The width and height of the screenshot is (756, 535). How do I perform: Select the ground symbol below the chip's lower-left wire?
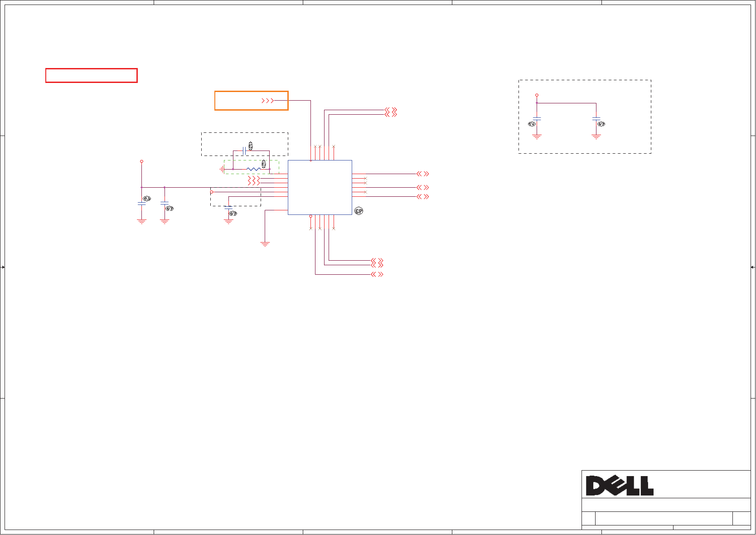[x=265, y=244]
